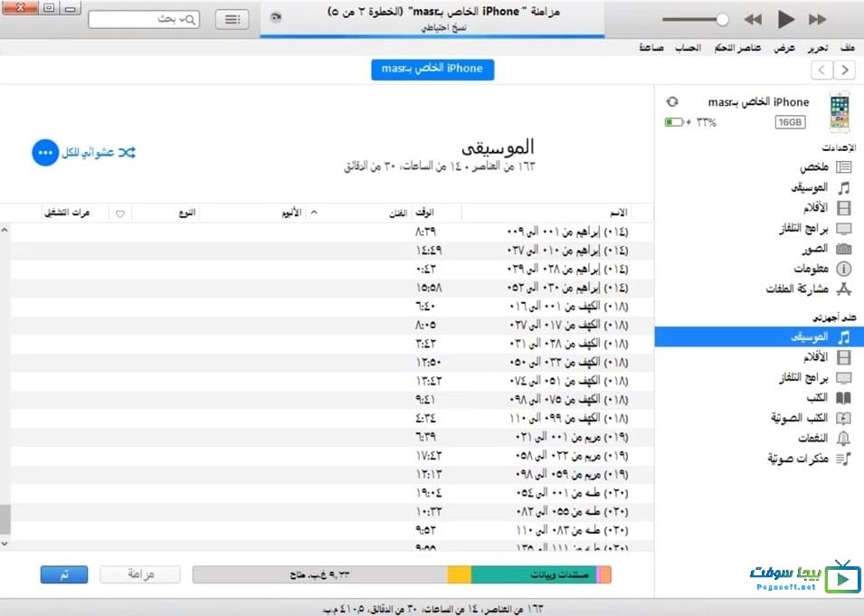
Task: Select track (٠١٤) إبراهيم من ٠١٠ الى ٠٢٧
Action: click(332, 251)
